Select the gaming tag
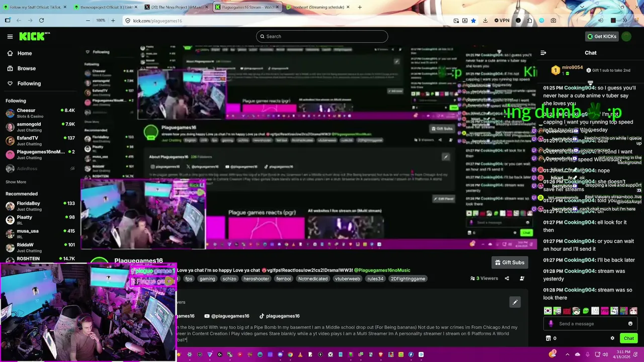This screenshot has height=362, width=644. point(207,279)
